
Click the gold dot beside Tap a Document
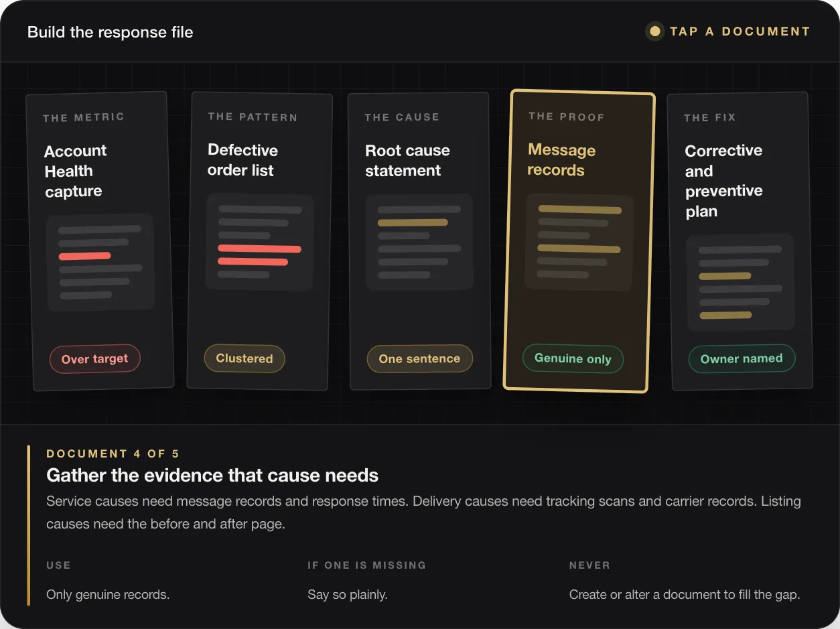coord(655,31)
